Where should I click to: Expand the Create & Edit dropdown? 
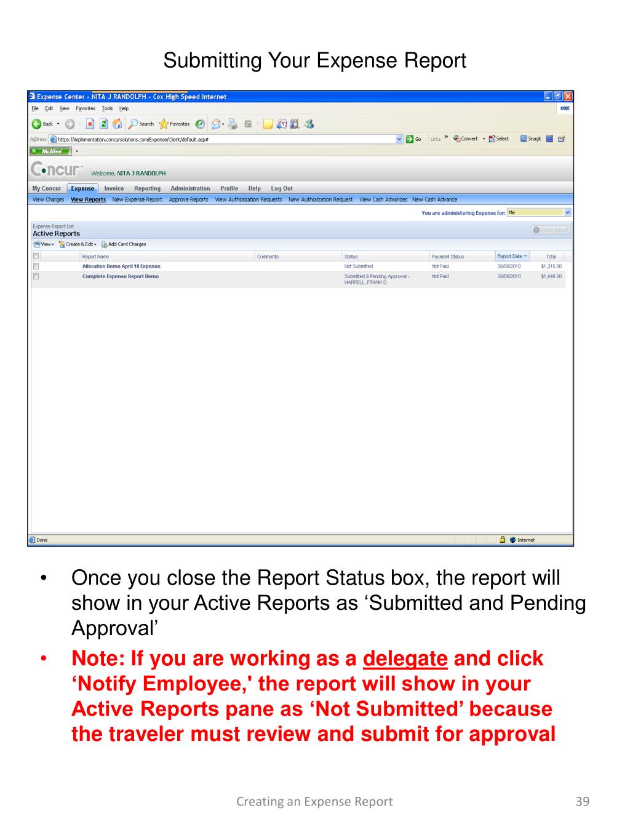[78, 244]
